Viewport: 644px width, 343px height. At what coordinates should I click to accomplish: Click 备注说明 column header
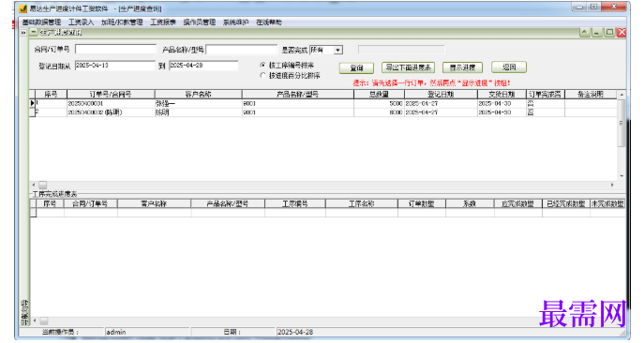coord(591,95)
